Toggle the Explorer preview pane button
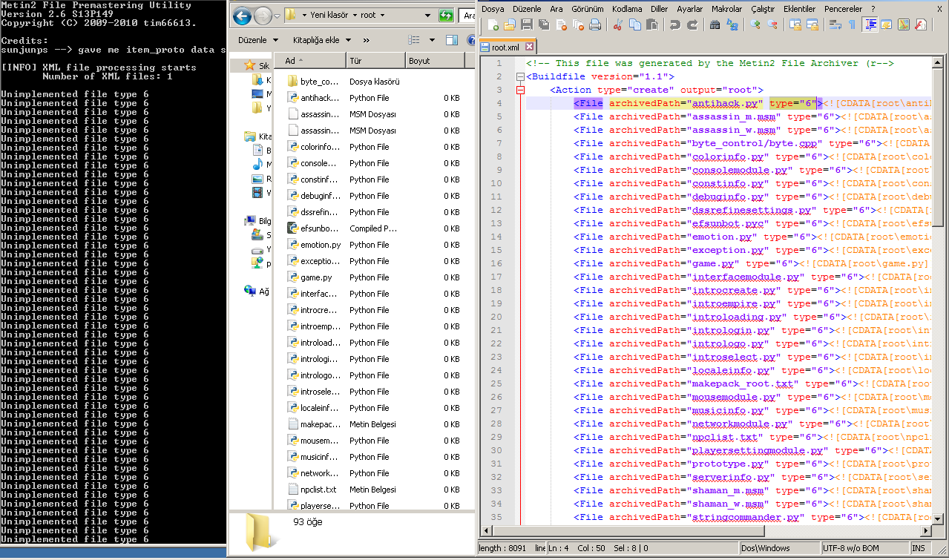The width and height of the screenshot is (949, 560). coord(452,40)
